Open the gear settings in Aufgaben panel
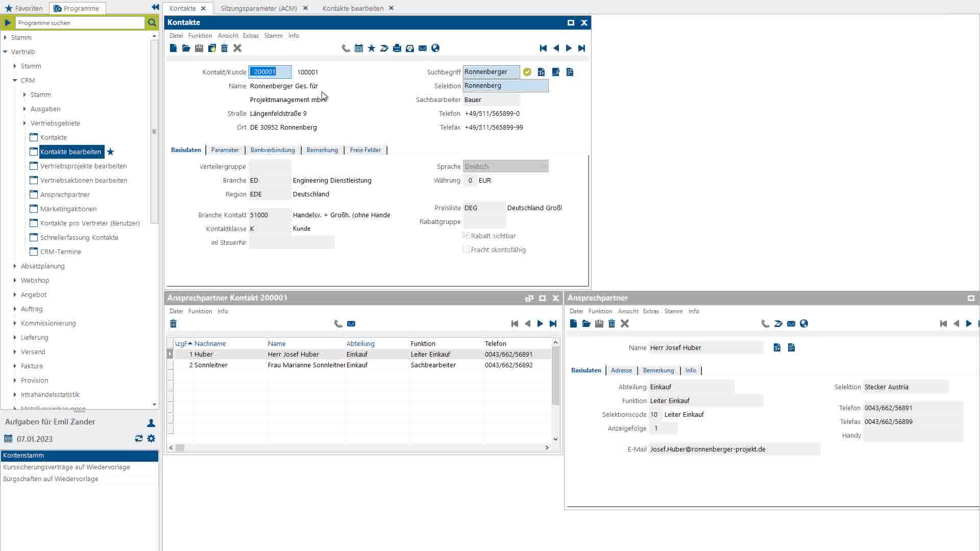Screen dimensions: 980x551 [x=151, y=438]
